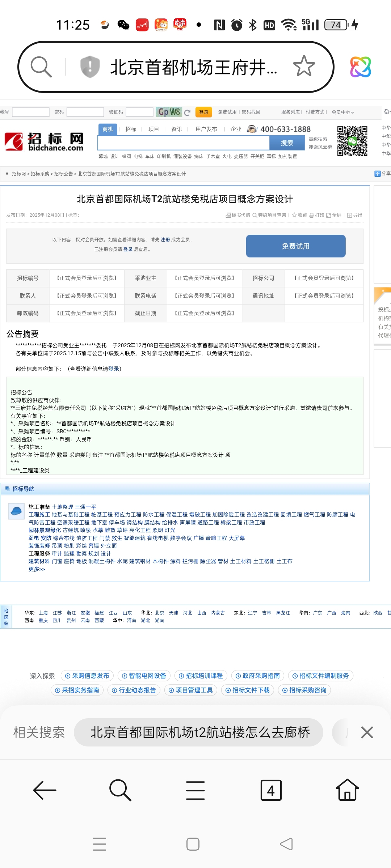
Task: Open the browser hamburger menu
Action: point(195,790)
